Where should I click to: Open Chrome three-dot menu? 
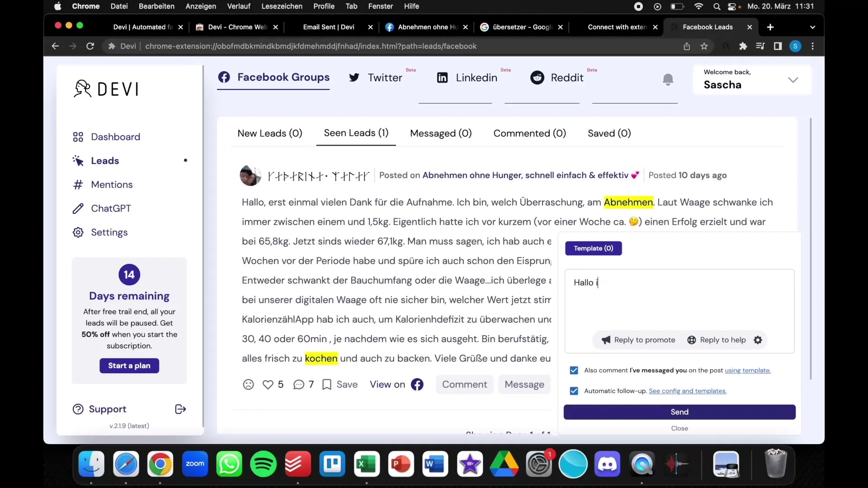(x=812, y=46)
